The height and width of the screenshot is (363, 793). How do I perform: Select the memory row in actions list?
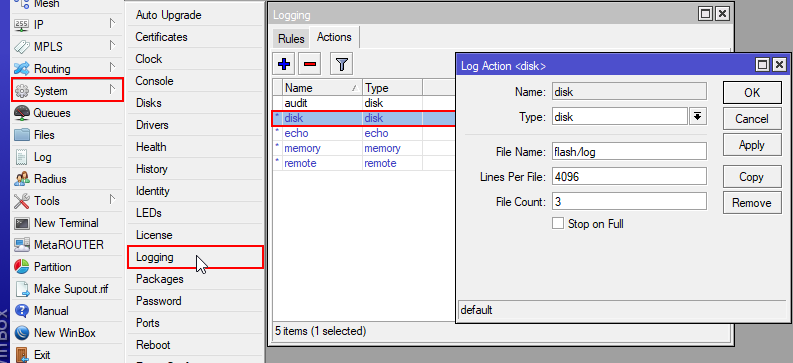(364, 148)
